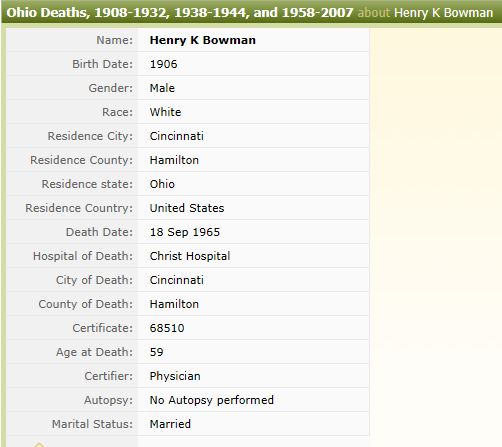The width and height of the screenshot is (502, 447).
Task: Click the Cincinnati residence city value
Action: coord(177,136)
